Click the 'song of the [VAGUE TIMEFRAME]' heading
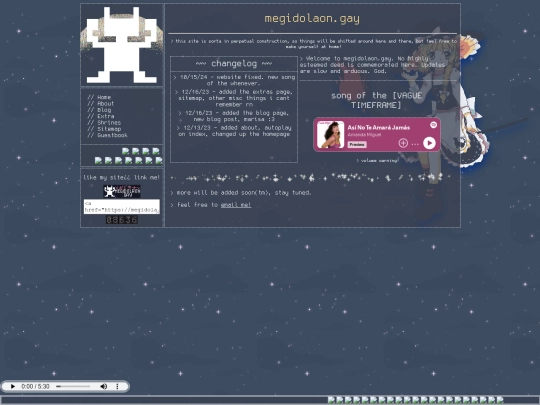Viewport: 540px width, 405px height. 376,100
